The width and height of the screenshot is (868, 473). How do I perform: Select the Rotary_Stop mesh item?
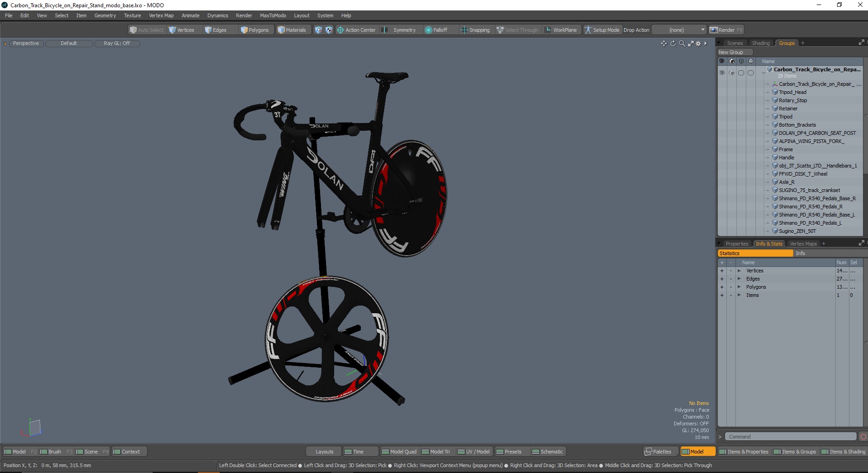(793, 100)
